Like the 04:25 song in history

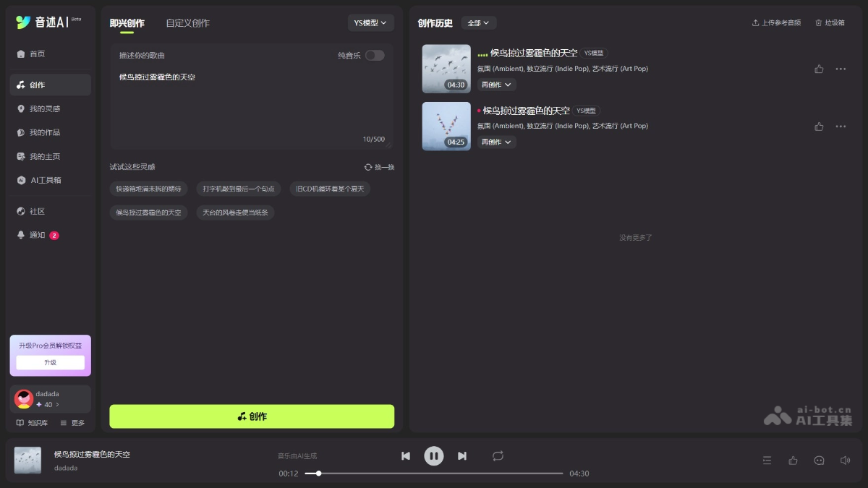tap(819, 126)
